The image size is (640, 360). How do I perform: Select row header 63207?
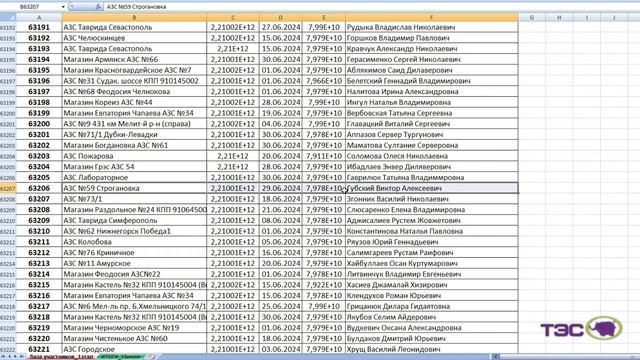8,189
